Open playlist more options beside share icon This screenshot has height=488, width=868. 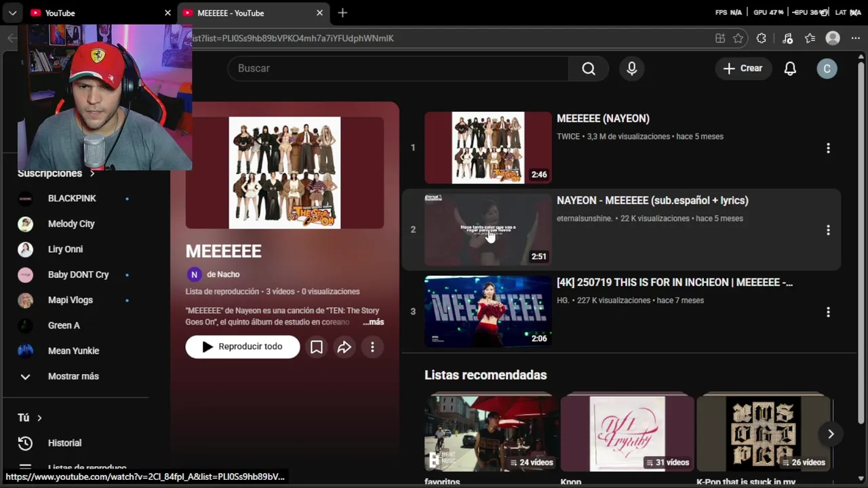(372, 347)
